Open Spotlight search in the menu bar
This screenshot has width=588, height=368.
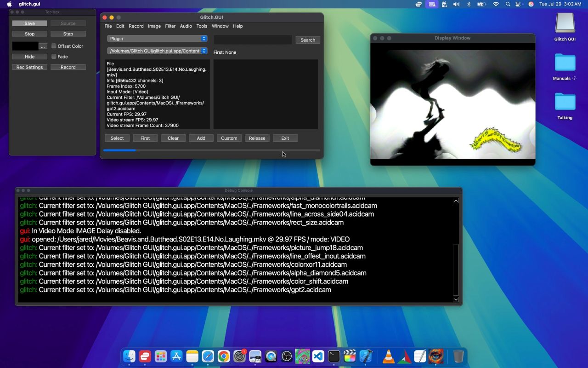[508, 4]
